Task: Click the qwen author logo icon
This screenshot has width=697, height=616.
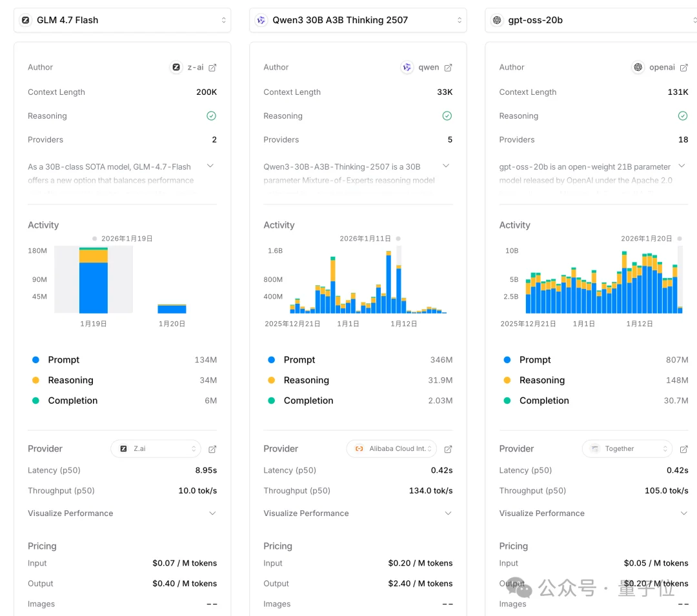Action: pos(407,67)
